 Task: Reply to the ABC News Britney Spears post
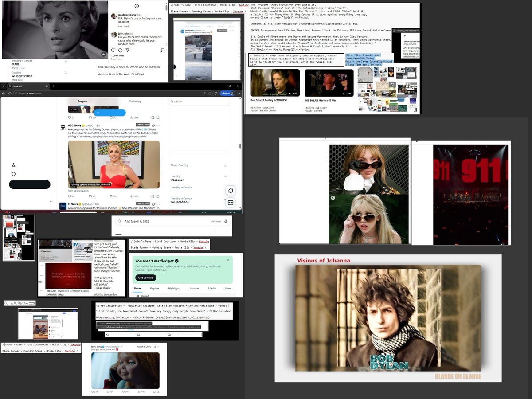(71, 196)
